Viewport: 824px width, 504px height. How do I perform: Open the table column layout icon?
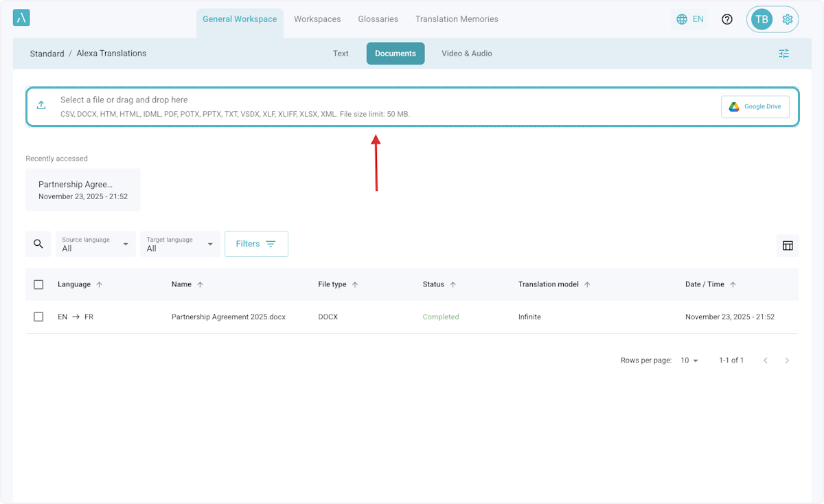click(x=788, y=245)
